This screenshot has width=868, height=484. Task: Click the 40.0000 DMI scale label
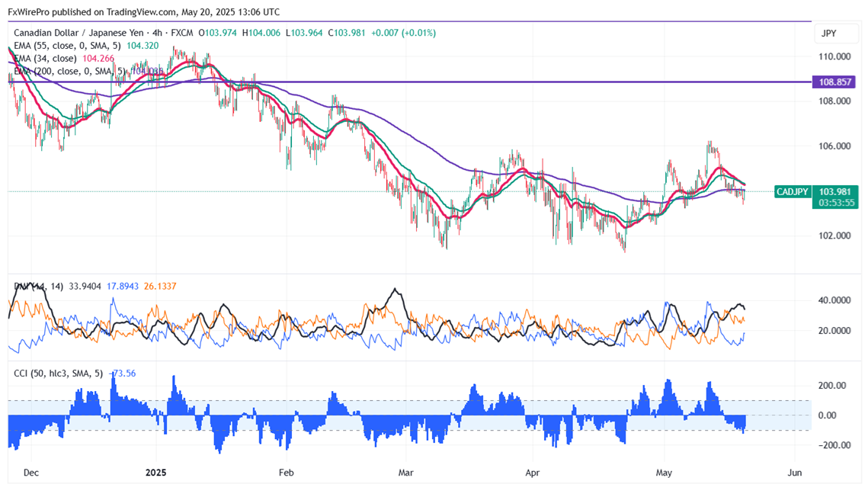tap(834, 300)
